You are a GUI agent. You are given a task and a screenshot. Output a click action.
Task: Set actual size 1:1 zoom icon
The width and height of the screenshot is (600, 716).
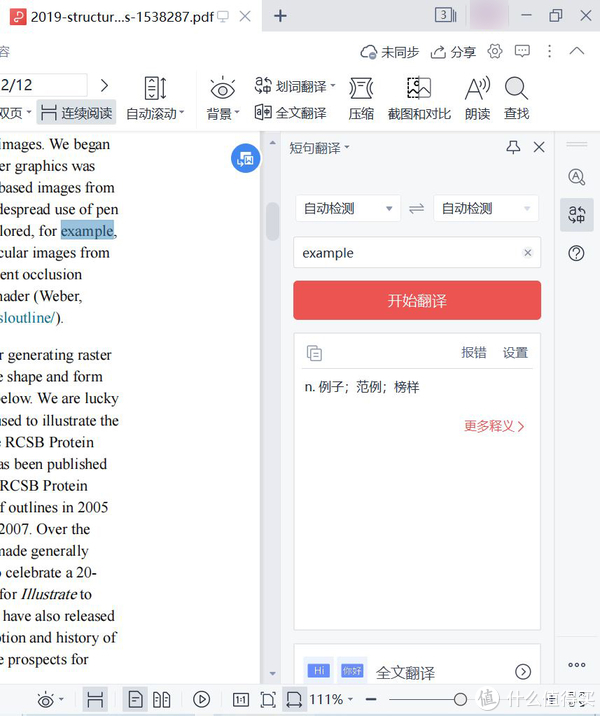pyautogui.click(x=241, y=700)
